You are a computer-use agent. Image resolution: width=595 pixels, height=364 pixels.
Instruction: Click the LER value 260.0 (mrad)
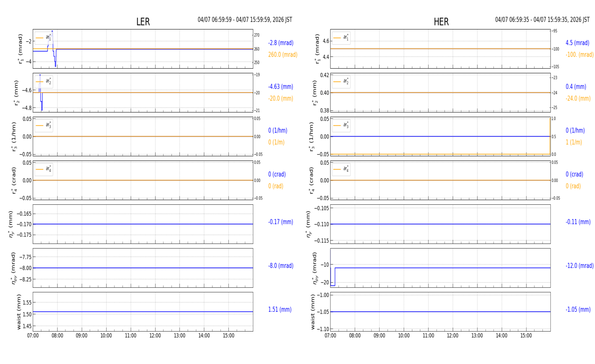point(283,55)
